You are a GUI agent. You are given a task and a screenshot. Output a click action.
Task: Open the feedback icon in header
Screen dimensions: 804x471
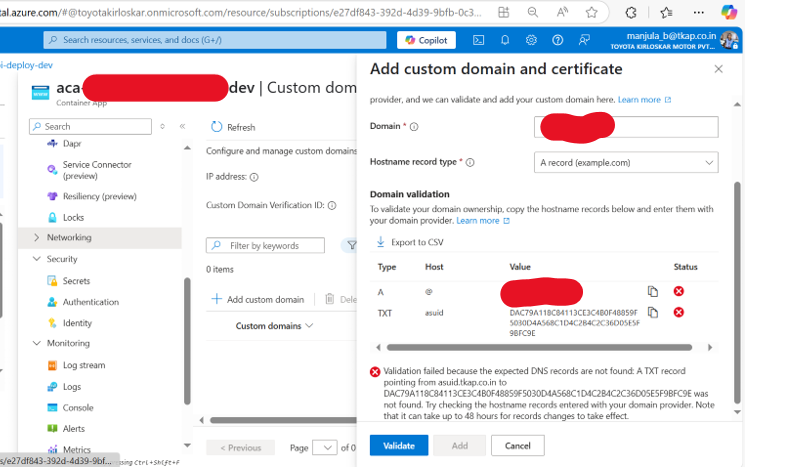coord(584,40)
